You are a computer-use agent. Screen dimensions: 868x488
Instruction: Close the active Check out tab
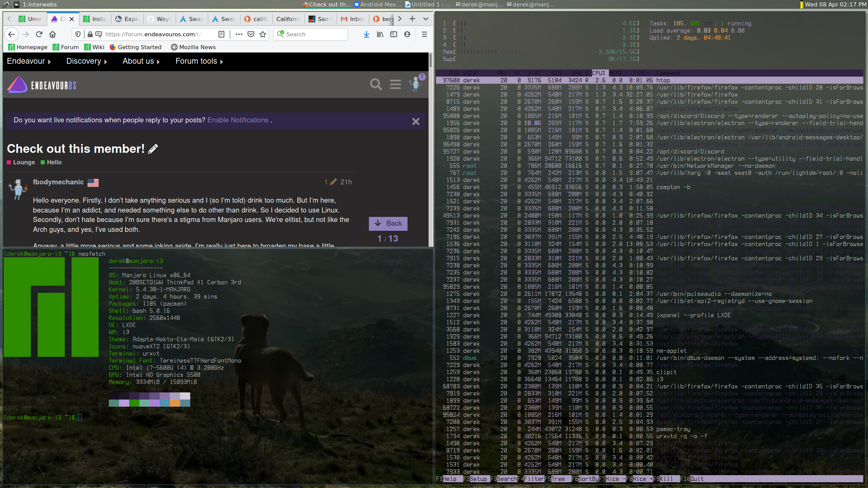point(72,19)
